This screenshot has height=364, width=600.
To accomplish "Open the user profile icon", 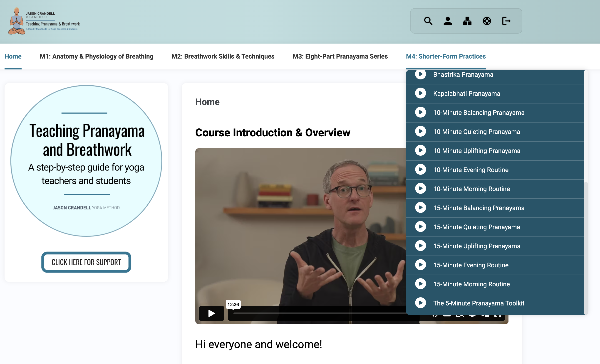I will coord(448,21).
